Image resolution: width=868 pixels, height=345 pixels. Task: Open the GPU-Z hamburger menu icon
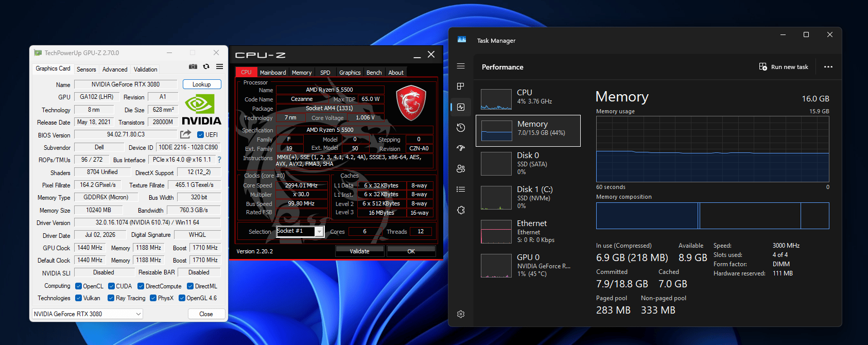coord(220,66)
